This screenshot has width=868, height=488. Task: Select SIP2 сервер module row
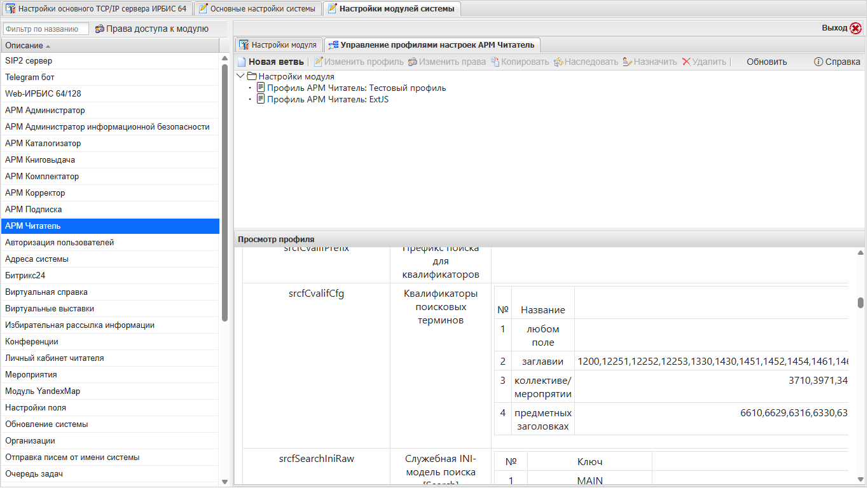tap(109, 60)
